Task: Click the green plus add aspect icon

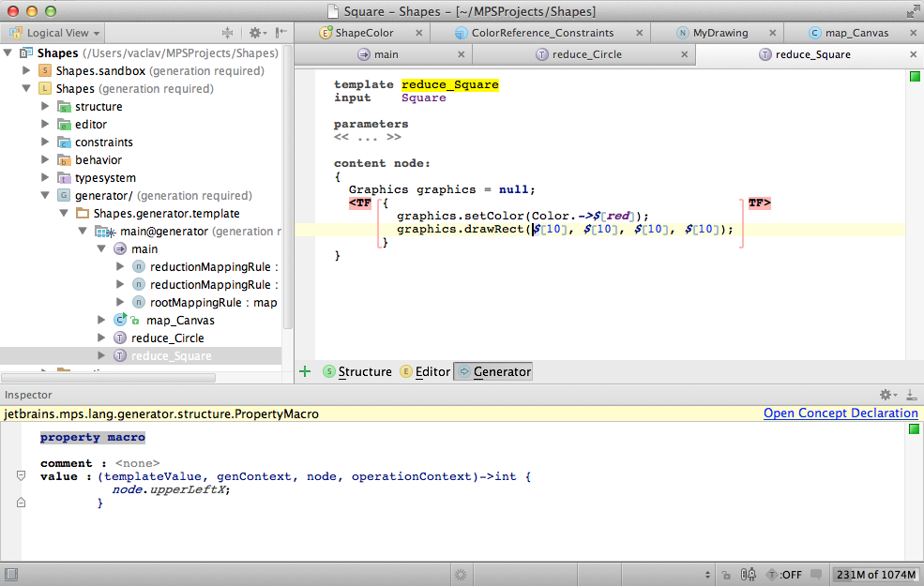Action: [305, 371]
